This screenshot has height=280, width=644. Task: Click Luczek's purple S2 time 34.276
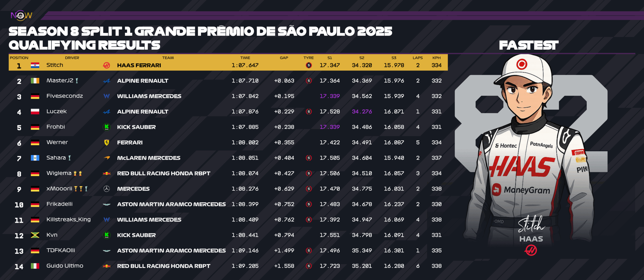(x=362, y=112)
